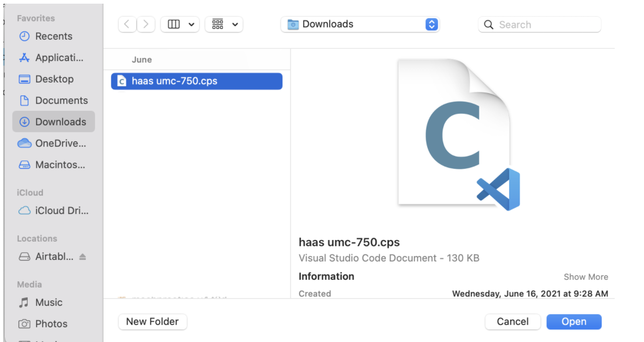The image size is (644, 342).
Task: Go forward using the right chevron button
Action: [x=146, y=24]
